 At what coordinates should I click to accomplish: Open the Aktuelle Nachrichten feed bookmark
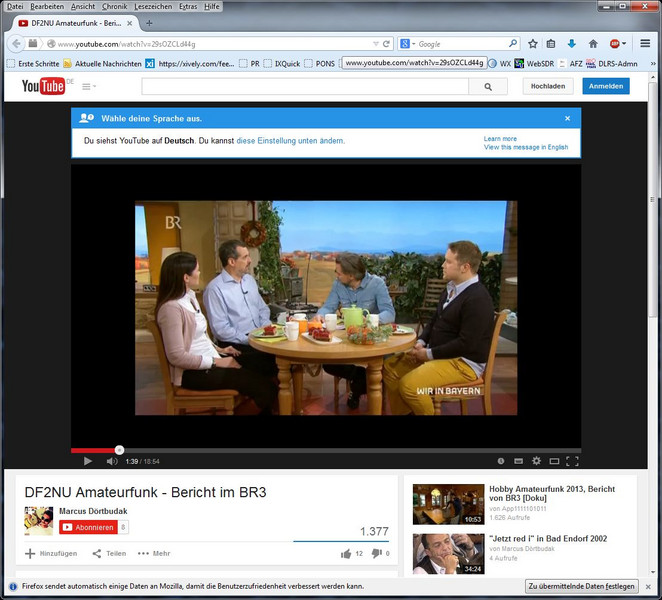(x=103, y=64)
